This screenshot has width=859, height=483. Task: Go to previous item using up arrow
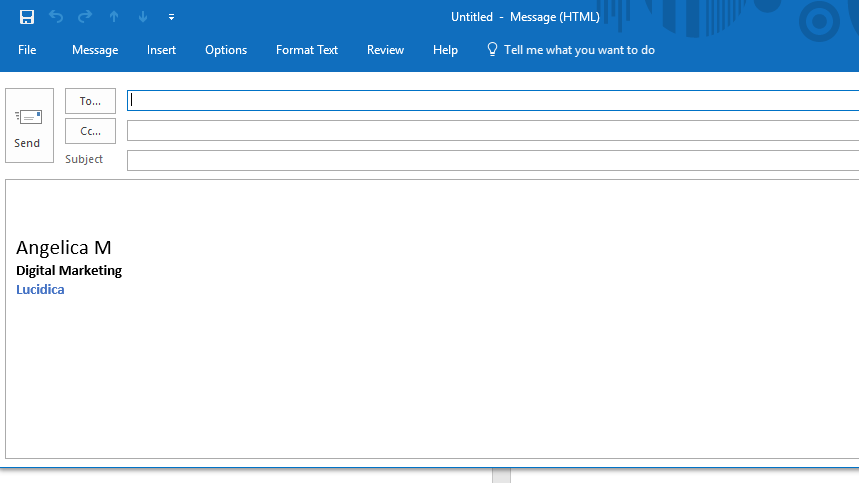coord(114,17)
